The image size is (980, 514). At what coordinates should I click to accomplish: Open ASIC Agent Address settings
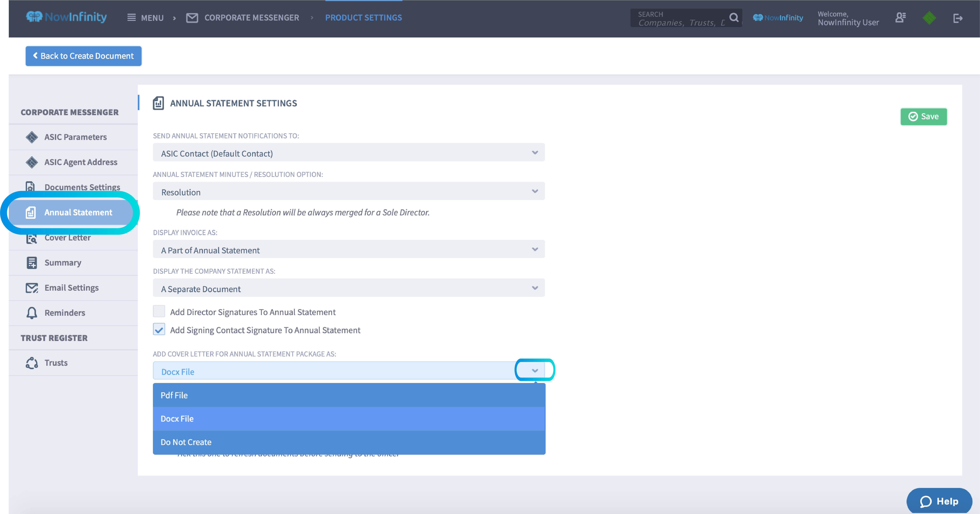(73, 162)
